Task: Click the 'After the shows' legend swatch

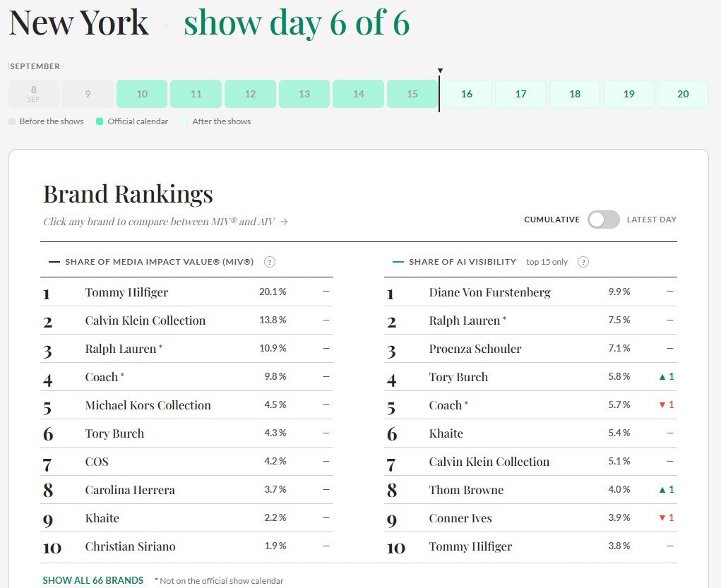Action: pyautogui.click(x=184, y=121)
